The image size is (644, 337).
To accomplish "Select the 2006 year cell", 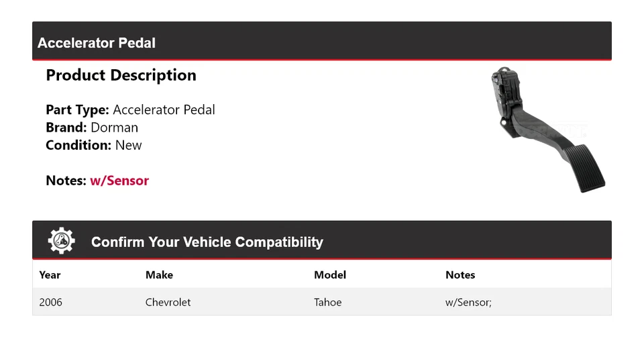I will (x=51, y=302).
